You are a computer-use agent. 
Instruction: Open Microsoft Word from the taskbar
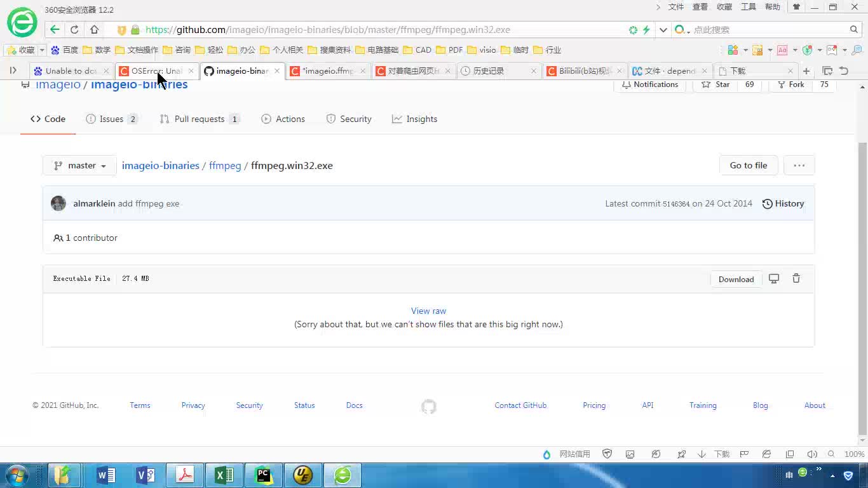point(106,475)
